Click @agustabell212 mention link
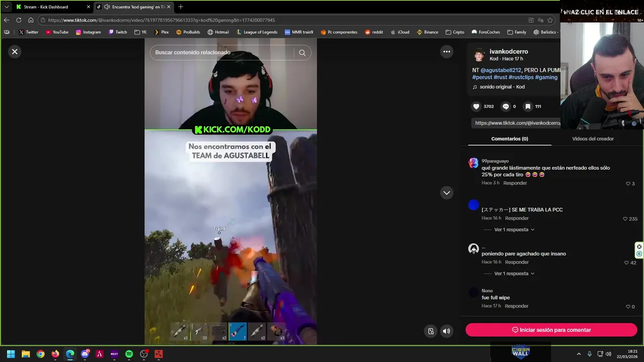Image resolution: width=644 pixels, height=362 pixels. [x=501, y=70]
